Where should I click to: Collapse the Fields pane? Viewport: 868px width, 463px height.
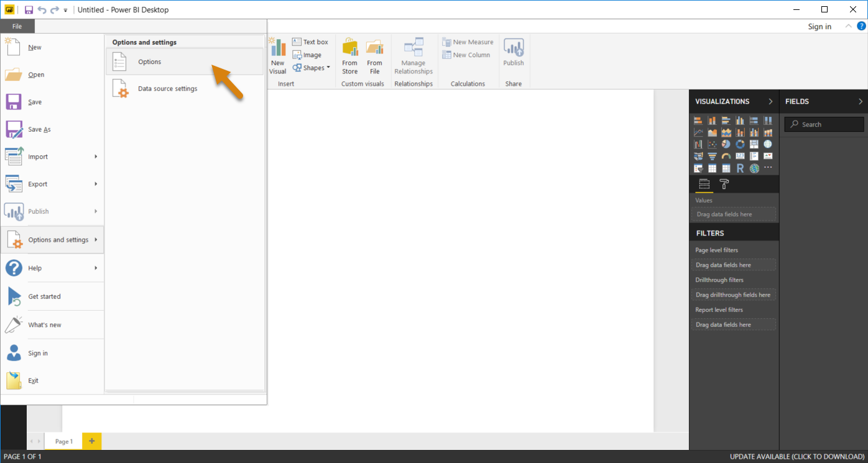[861, 101]
